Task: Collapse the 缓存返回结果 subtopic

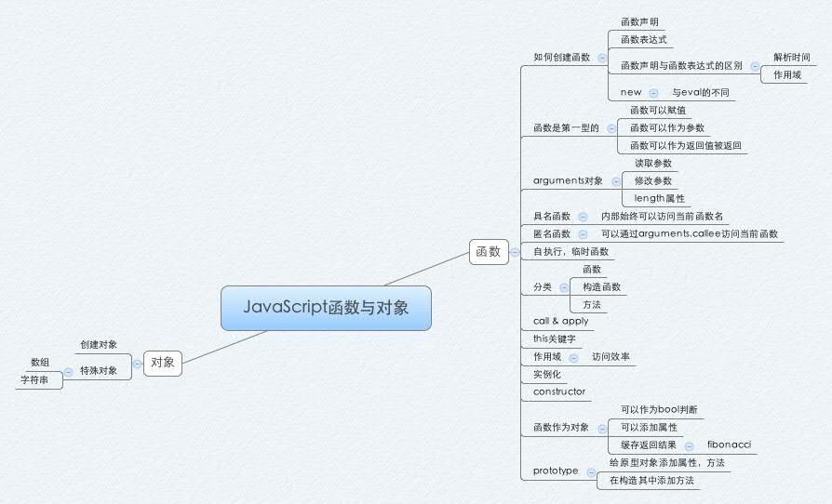Action: pos(689,446)
